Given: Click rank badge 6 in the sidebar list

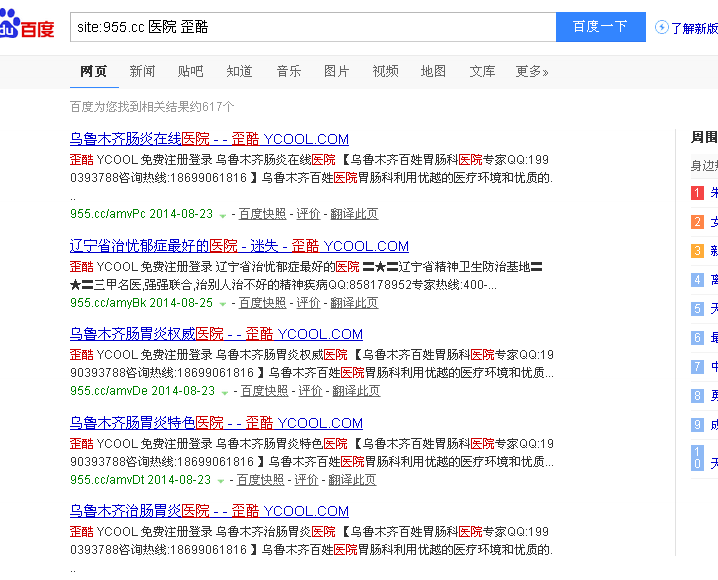Looking at the screenshot, I should pos(697,338).
